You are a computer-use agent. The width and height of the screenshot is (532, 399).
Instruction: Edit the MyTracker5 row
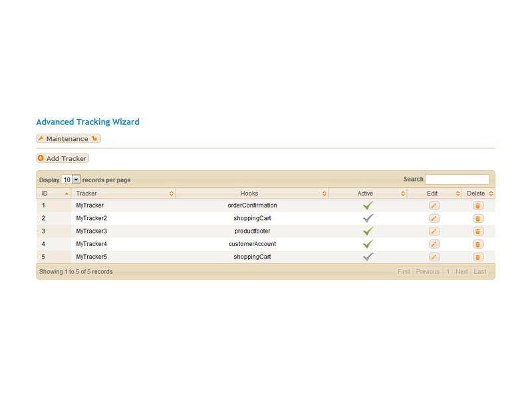coord(434,257)
